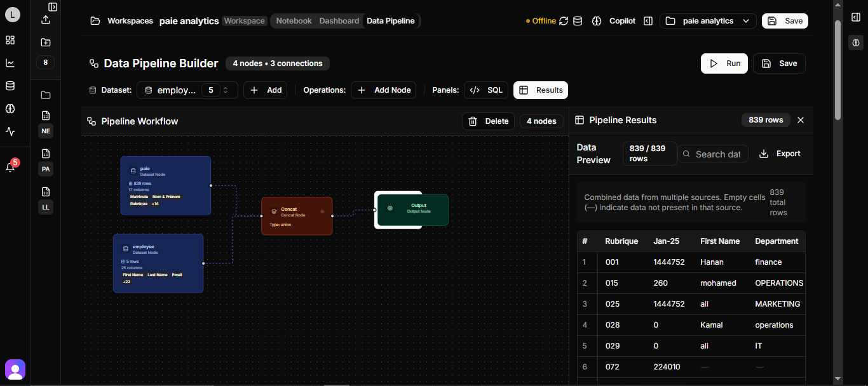
Task: Toggle the Results panel off
Action: point(540,90)
